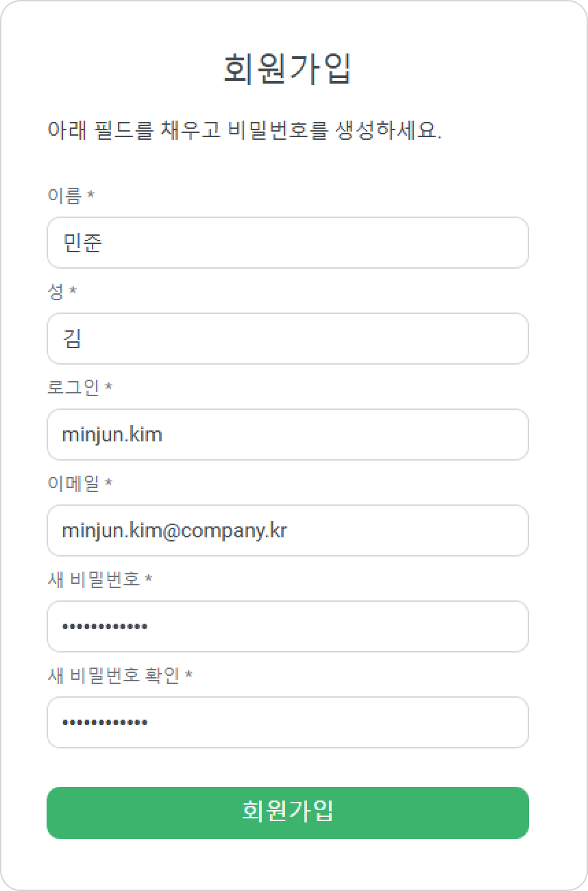
Task: Click the 회원가입 page heading
Action: (x=288, y=69)
